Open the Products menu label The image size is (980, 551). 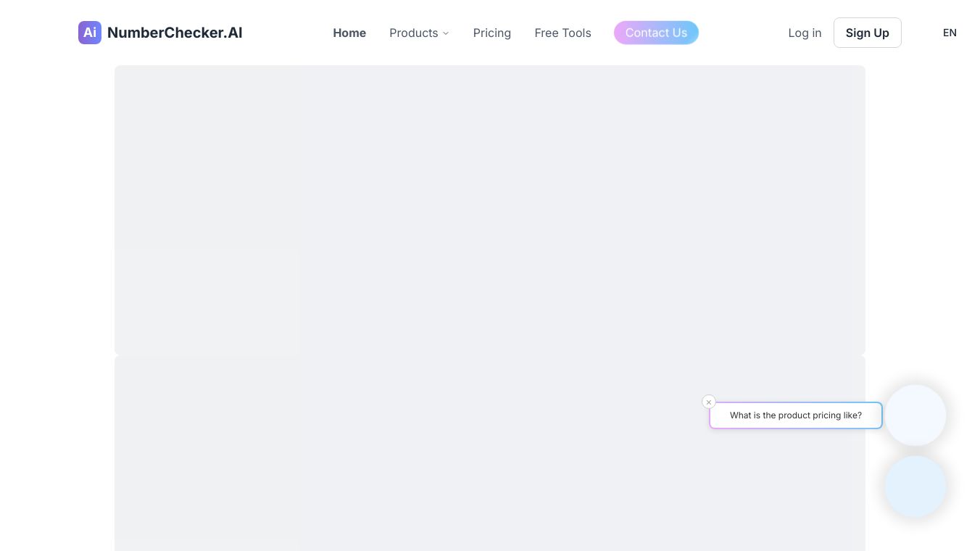point(413,33)
